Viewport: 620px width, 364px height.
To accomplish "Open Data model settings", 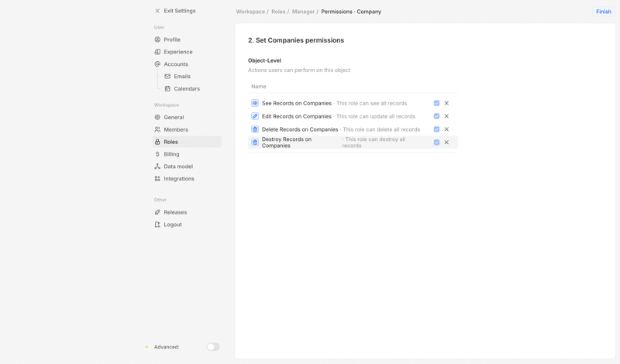I will coord(187,167).
